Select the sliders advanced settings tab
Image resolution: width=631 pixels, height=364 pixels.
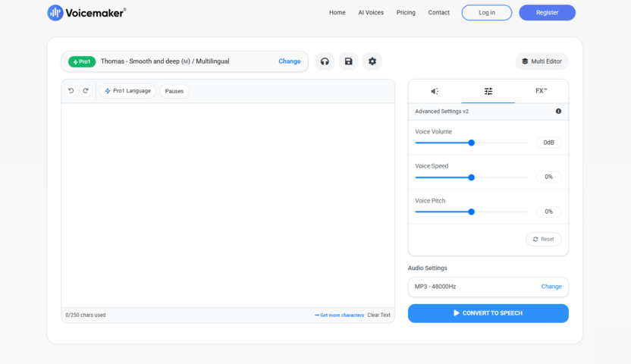488,91
